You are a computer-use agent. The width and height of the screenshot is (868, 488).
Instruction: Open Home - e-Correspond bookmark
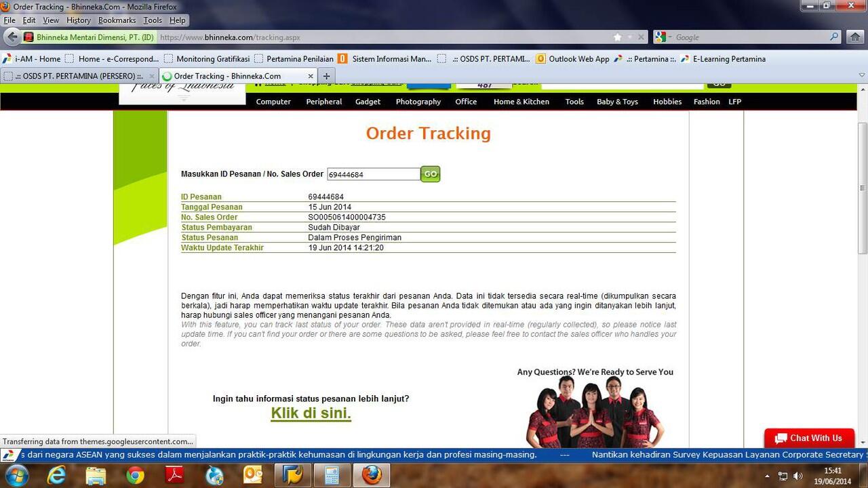pyautogui.click(x=112, y=59)
